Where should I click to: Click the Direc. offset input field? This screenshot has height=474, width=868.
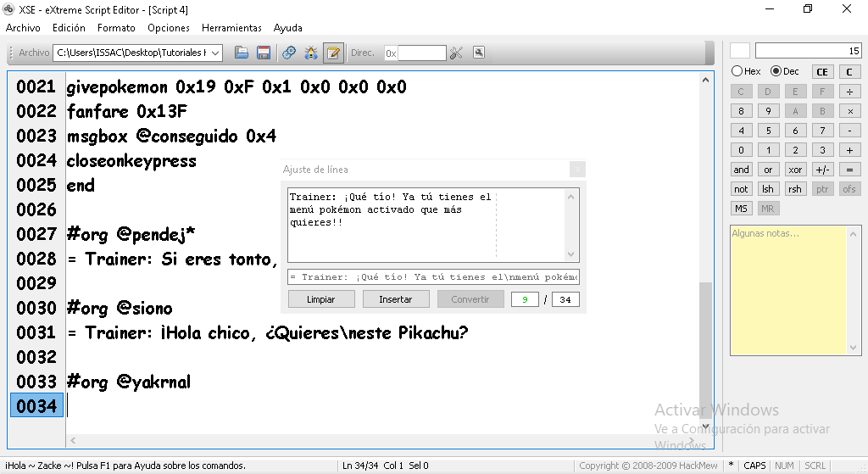(421, 53)
